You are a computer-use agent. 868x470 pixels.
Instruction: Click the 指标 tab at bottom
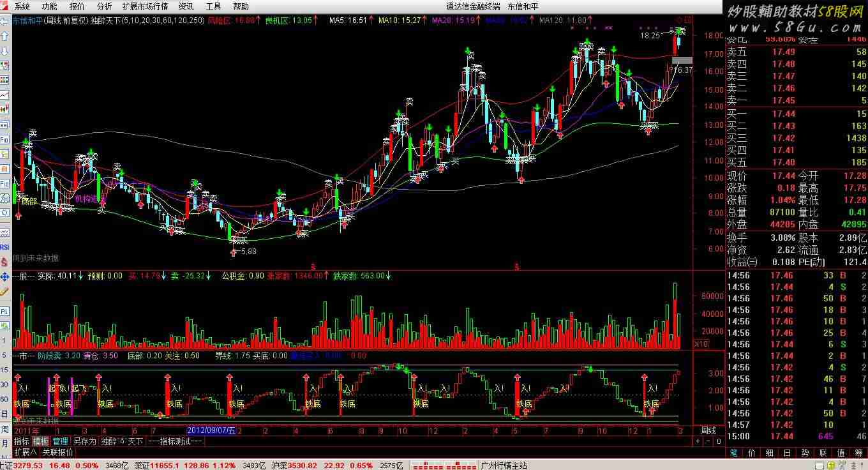coord(22,441)
